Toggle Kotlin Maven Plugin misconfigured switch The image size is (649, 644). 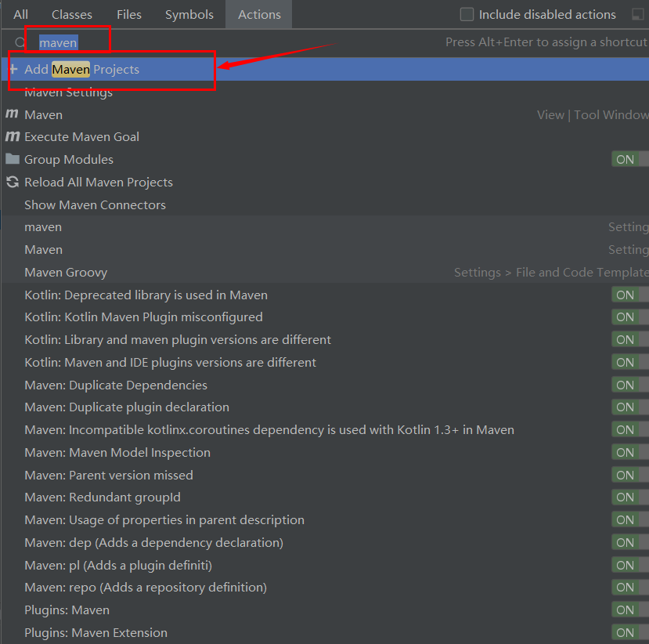coord(630,317)
